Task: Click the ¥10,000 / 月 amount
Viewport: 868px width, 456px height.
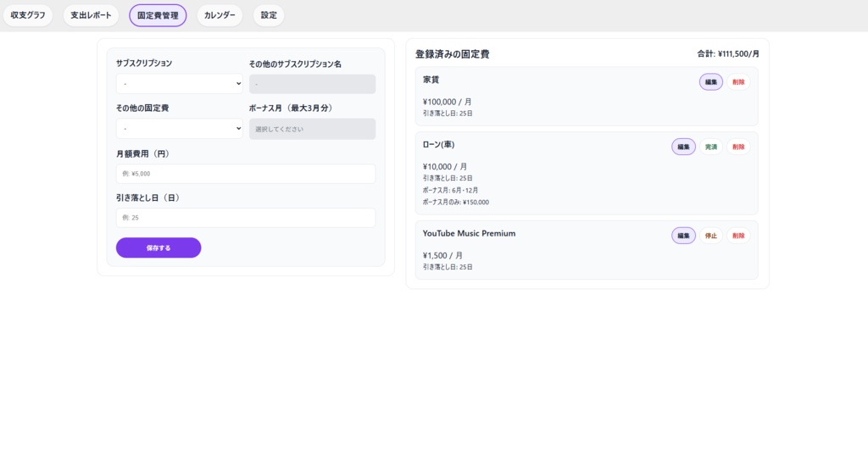Action: (445, 167)
